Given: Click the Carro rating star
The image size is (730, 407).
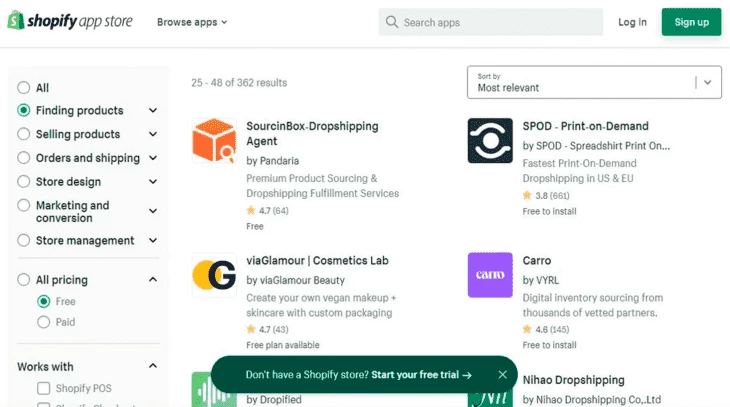Looking at the screenshot, I should pos(527,329).
